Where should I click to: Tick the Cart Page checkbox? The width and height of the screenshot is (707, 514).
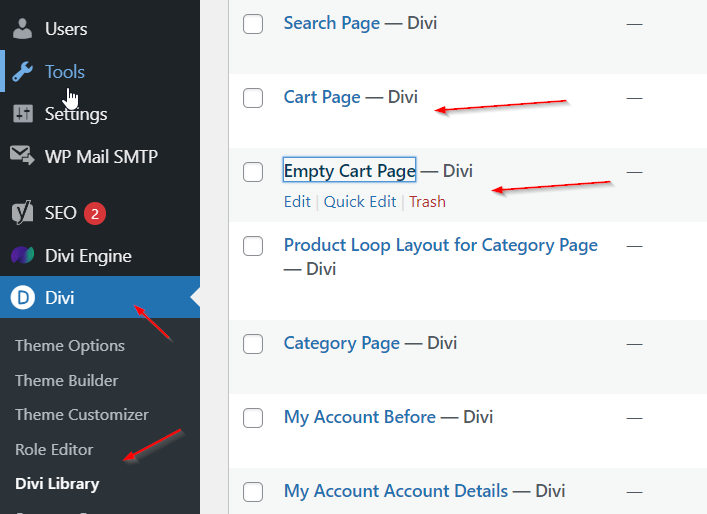[253, 97]
